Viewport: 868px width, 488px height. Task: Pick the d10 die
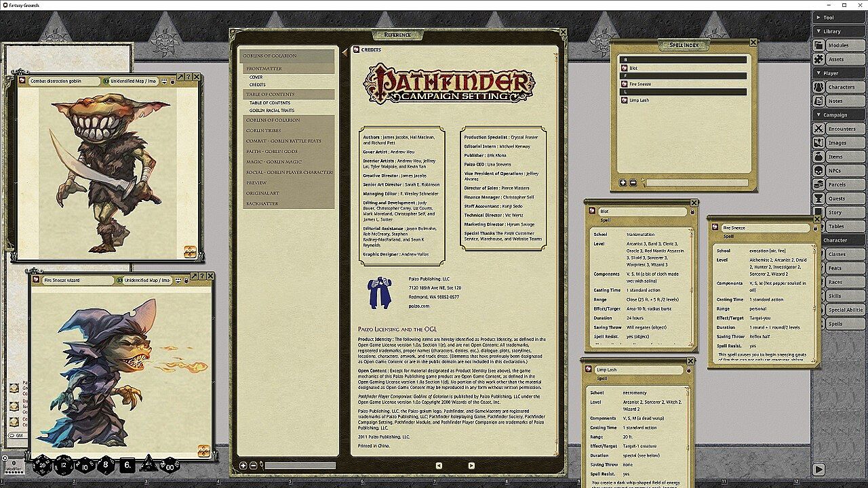click(85, 466)
